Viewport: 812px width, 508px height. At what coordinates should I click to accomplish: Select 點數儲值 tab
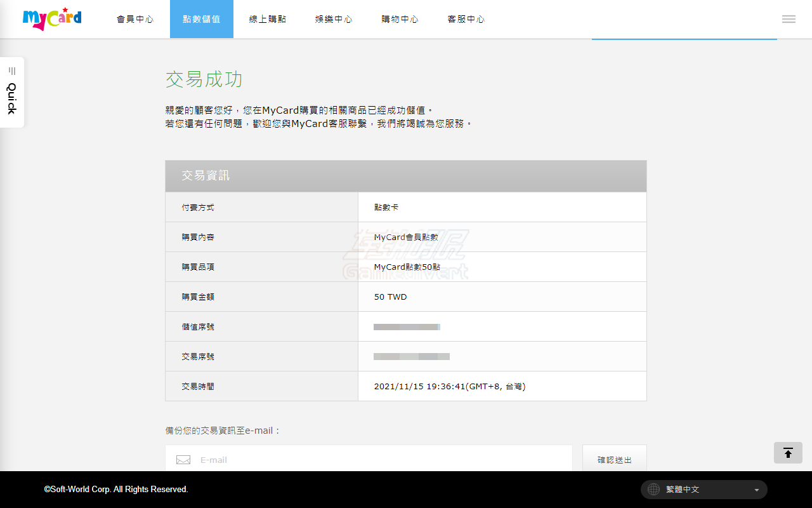click(x=202, y=19)
